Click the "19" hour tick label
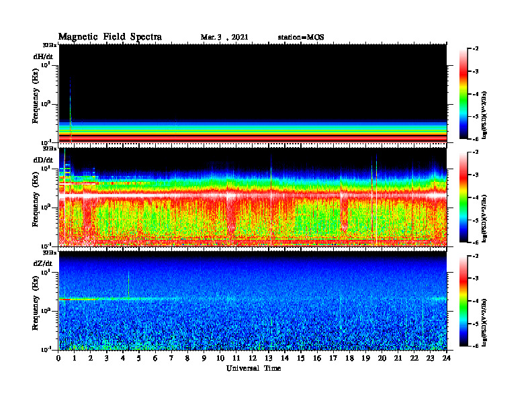The image size is (532, 411). point(365,358)
